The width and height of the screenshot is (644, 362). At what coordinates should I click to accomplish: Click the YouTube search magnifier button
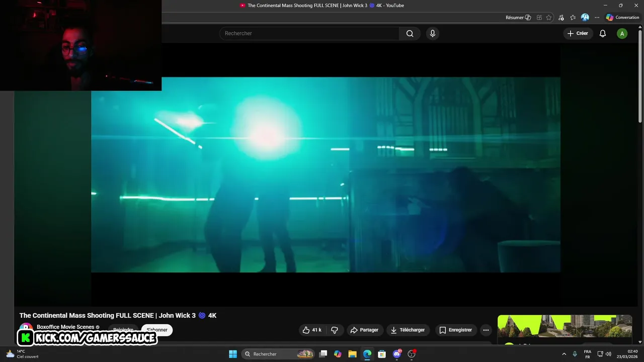[x=410, y=34]
